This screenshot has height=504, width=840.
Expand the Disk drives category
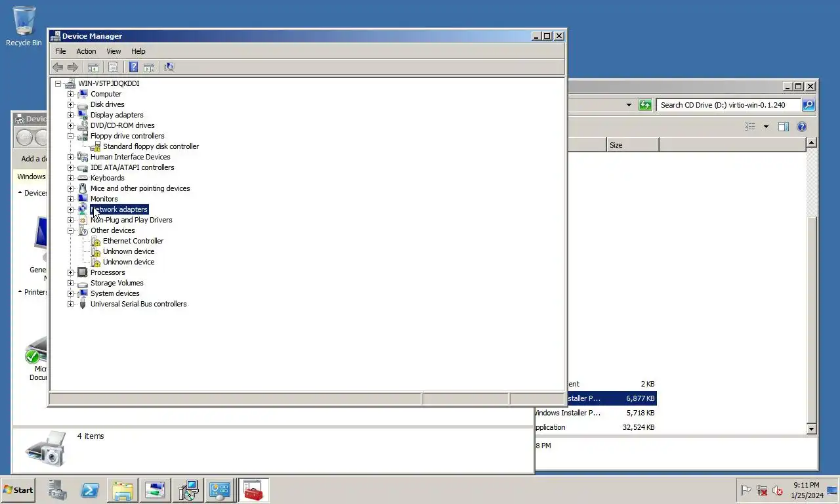[x=70, y=104]
